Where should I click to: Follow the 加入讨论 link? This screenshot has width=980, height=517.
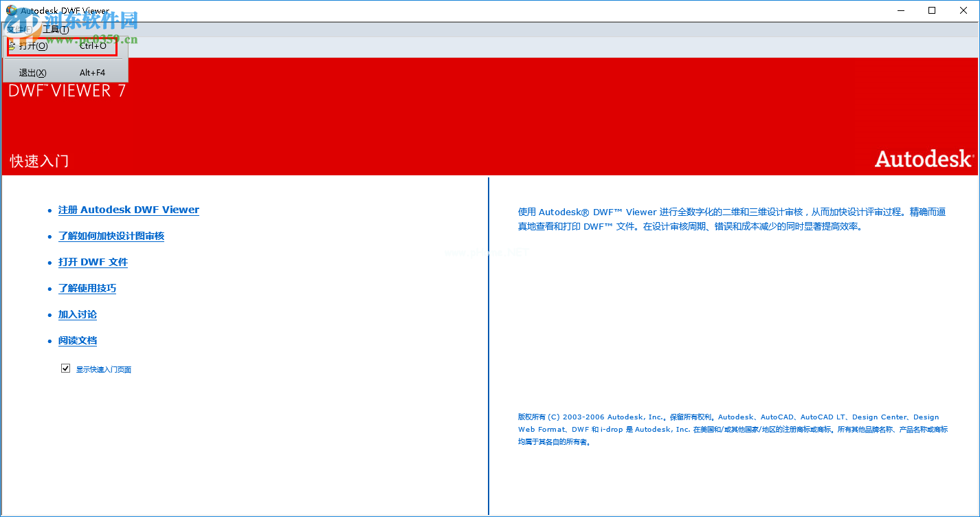click(78, 314)
